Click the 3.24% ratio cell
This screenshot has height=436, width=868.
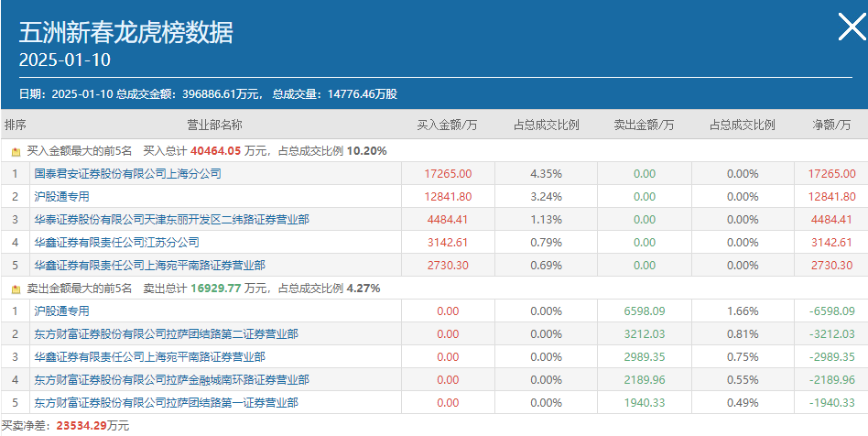pyautogui.click(x=546, y=197)
